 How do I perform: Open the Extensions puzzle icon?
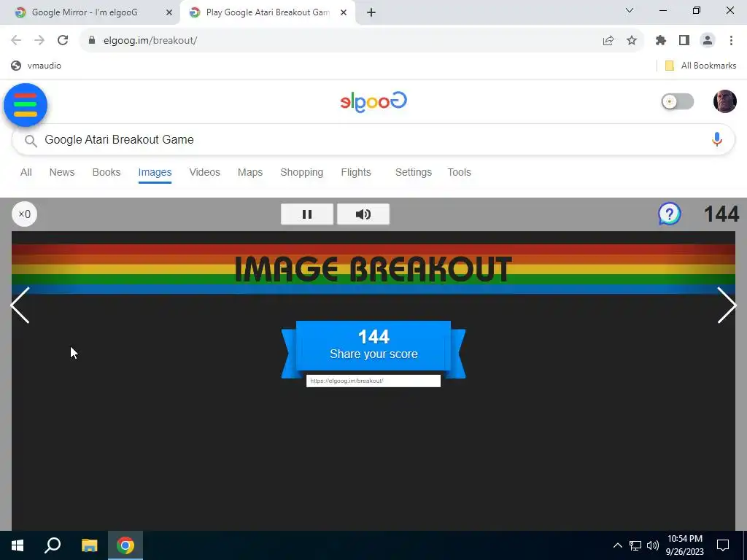[x=661, y=41]
